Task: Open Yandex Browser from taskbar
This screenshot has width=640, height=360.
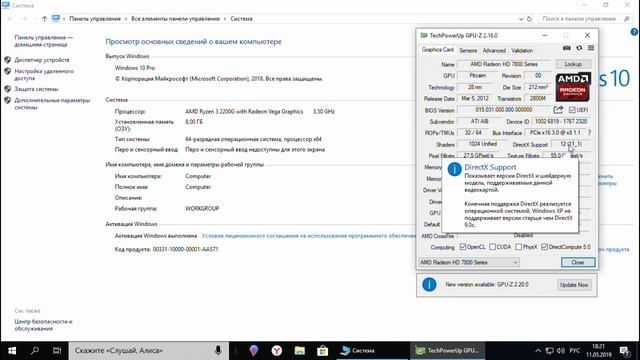Action: pos(277,351)
